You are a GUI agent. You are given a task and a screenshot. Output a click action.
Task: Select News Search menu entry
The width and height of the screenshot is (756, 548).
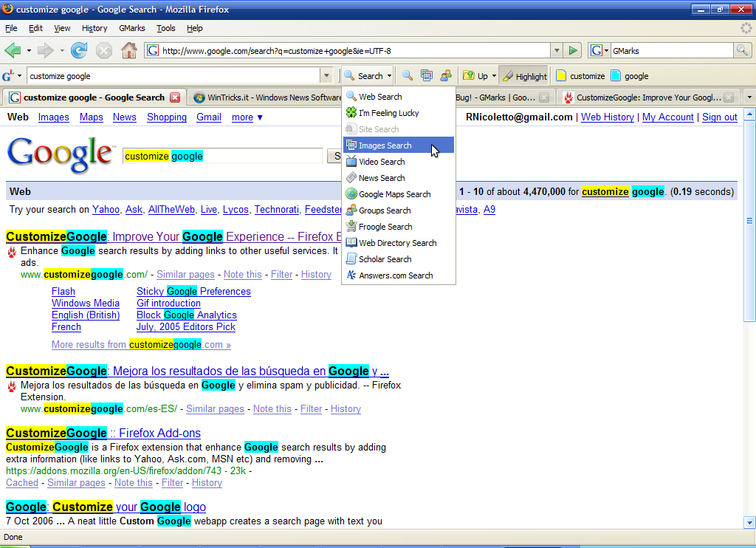pos(399,178)
